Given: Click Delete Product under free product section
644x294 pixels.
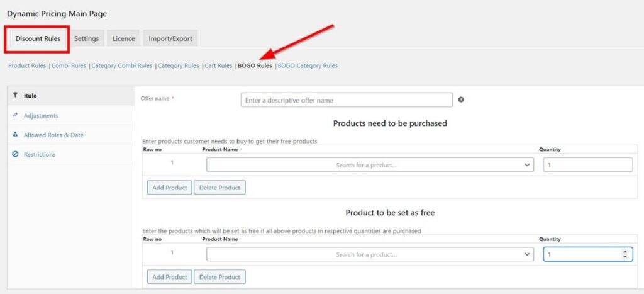Looking at the screenshot, I should pyautogui.click(x=219, y=277).
